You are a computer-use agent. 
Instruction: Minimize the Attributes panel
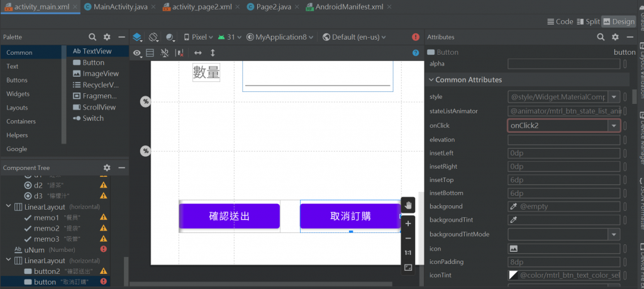click(630, 37)
